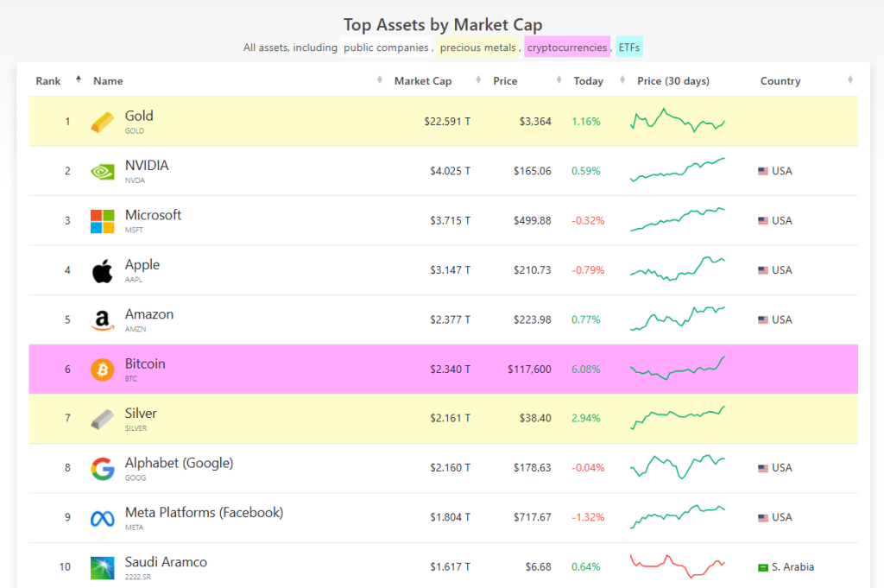The image size is (884, 588).
Task: Sort table by Rank arrow
Action: pyautogui.click(x=79, y=79)
